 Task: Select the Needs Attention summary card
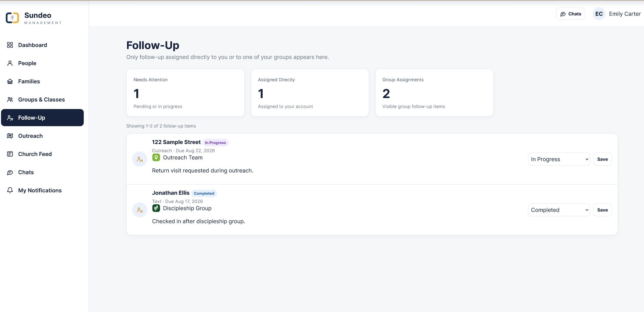(x=185, y=93)
